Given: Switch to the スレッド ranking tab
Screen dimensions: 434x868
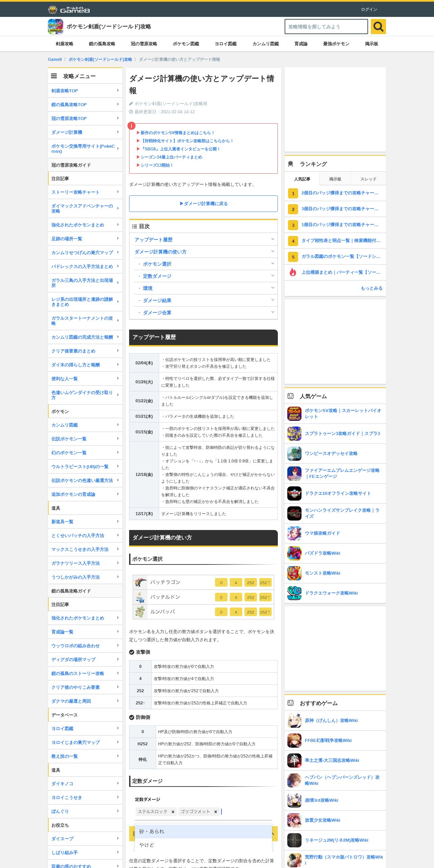Looking at the screenshot, I should click(x=368, y=179).
